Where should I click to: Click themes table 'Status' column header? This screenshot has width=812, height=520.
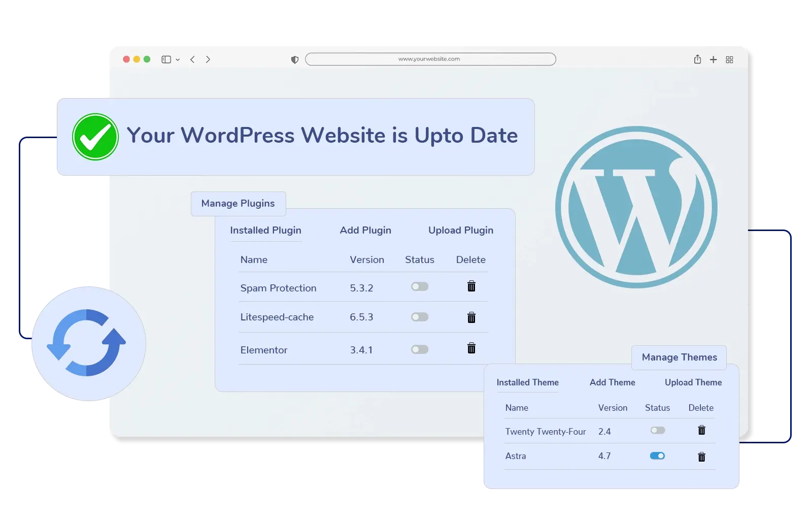point(657,408)
